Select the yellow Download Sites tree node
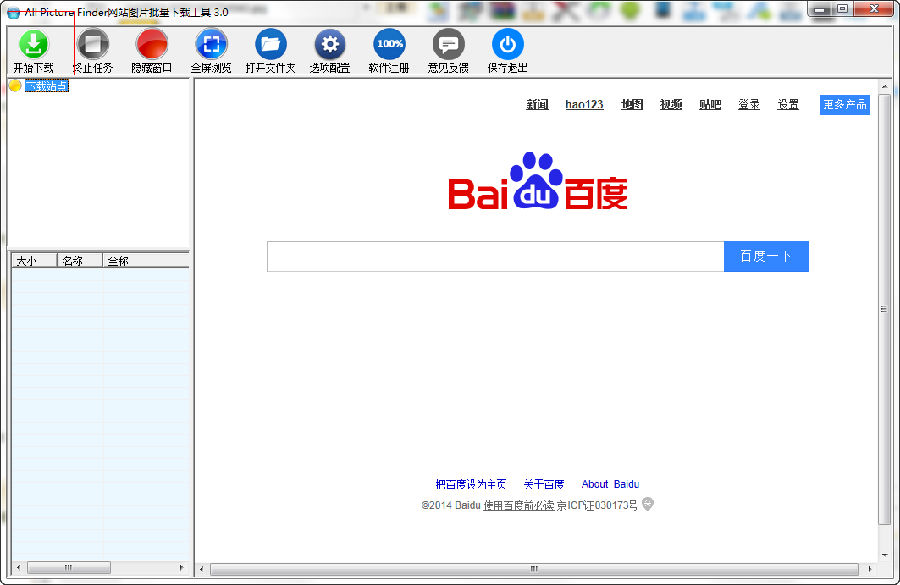The image size is (900, 585). [x=40, y=86]
